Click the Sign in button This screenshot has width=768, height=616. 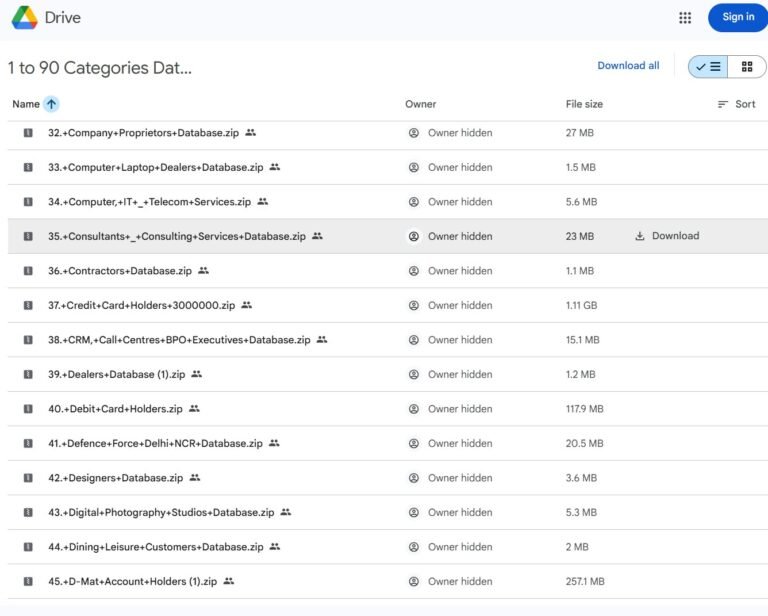(738, 17)
